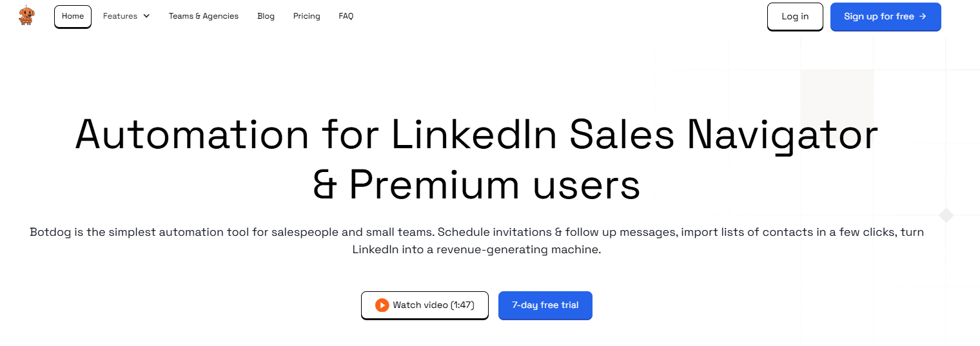Click the "Automation for LinkedIn Sales Navigator" headline
The height and width of the screenshot is (346, 980).
tap(476, 136)
